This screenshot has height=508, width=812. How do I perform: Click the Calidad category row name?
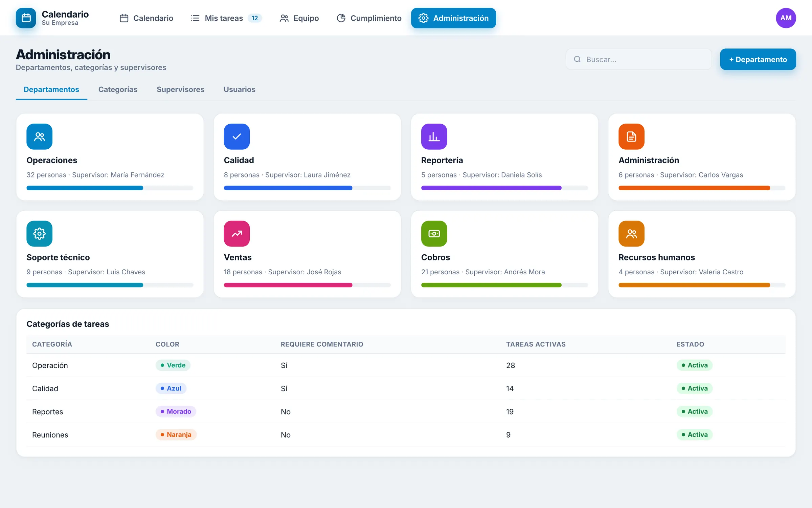pyautogui.click(x=45, y=388)
